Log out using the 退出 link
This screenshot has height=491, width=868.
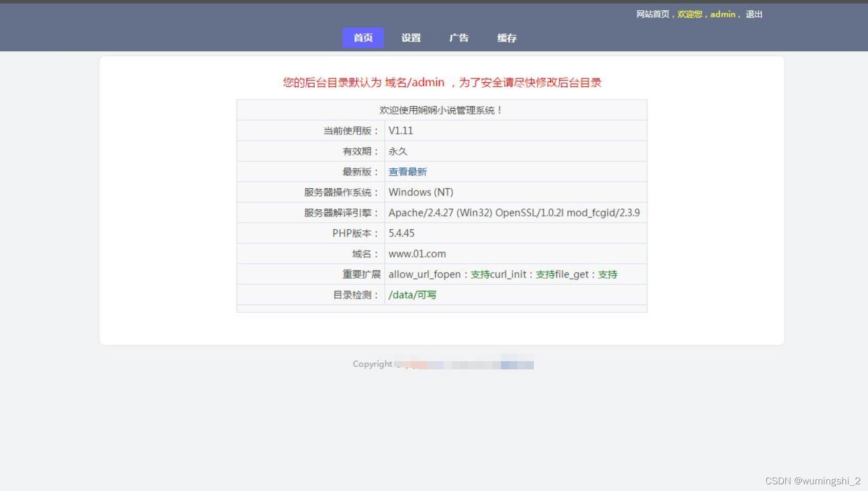point(754,14)
